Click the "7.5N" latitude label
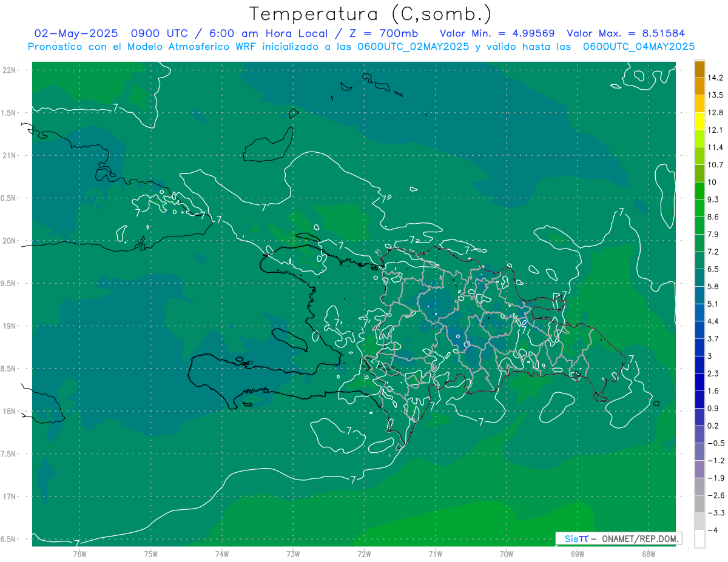Viewport: 728px width, 562px height. 9,454
